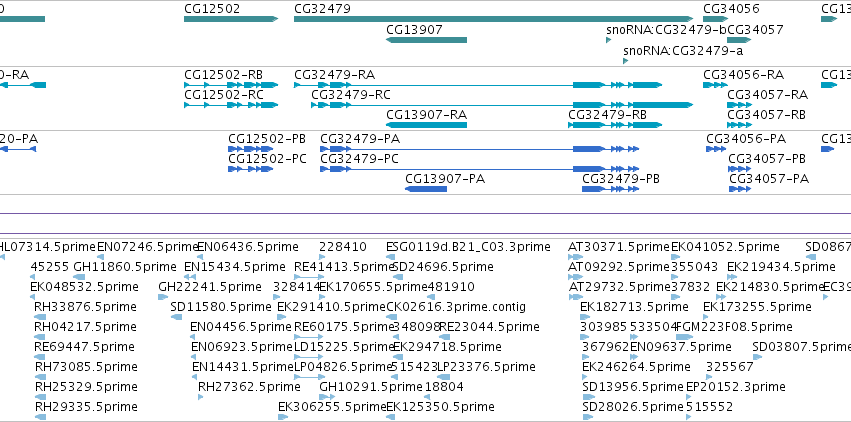Select EST AT09292.5prime label

[619, 267]
